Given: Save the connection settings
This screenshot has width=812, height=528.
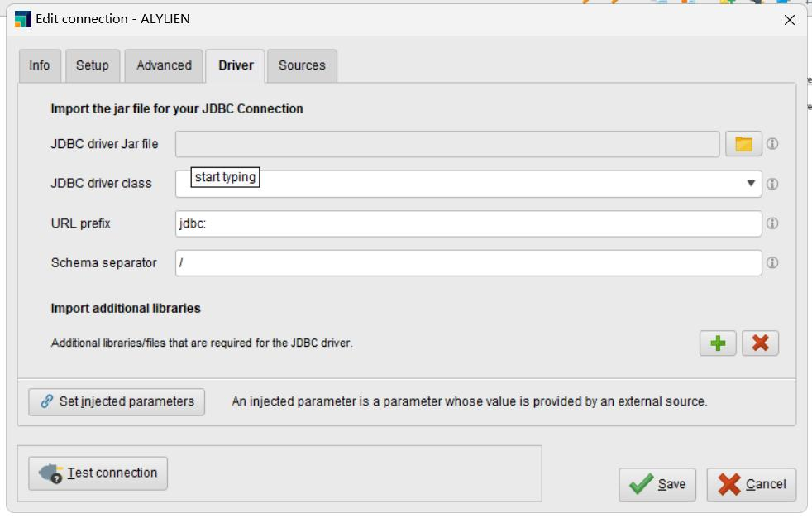Looking at the screenshot, I should click(657, 484).
